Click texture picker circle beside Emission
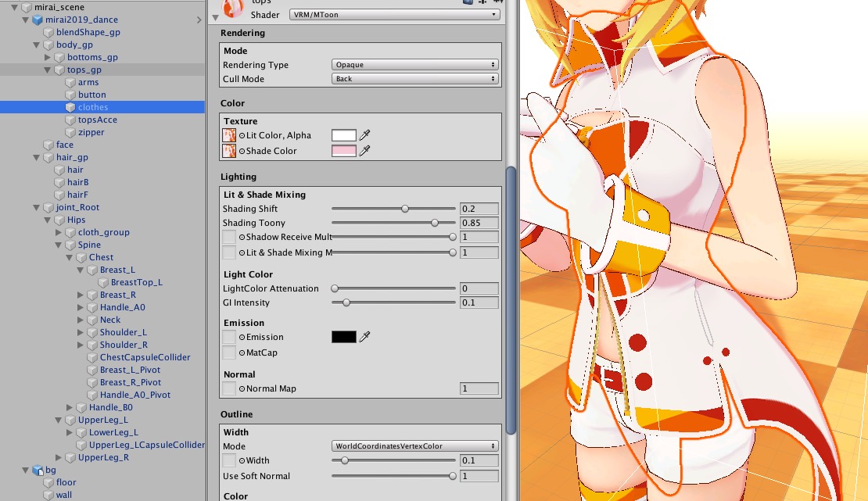The height and width of the screenshot is (501, 868). [242, 337]
